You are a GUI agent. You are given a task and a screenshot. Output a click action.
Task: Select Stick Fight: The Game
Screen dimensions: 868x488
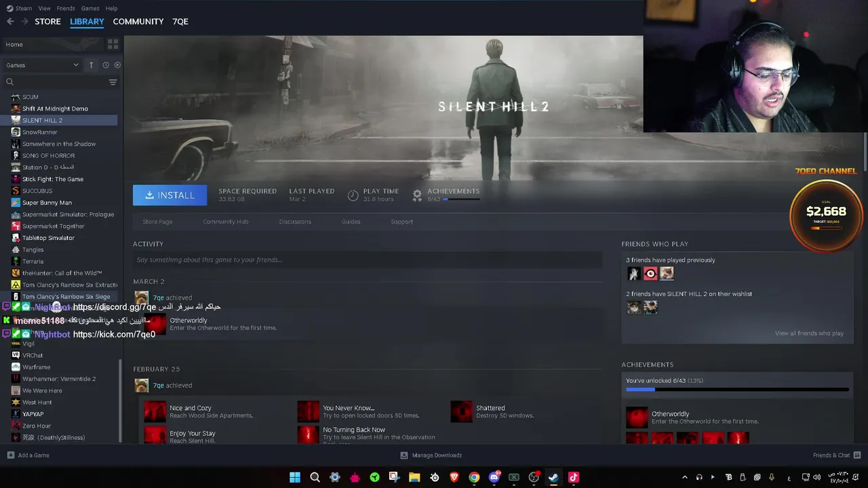(53, 179)
